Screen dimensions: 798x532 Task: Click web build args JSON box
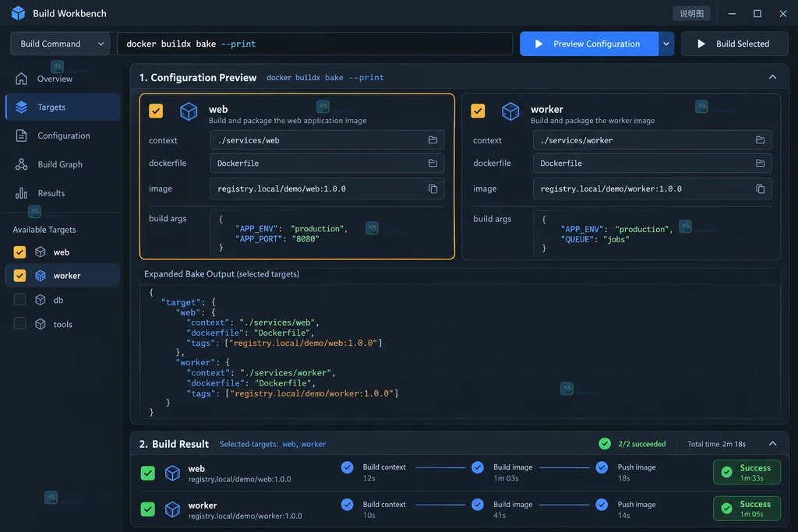pyautogui.click(x=327, y=233)
